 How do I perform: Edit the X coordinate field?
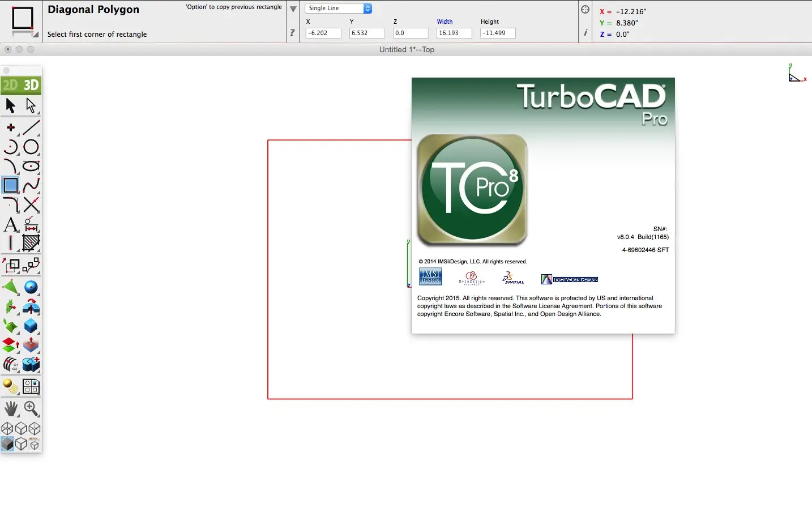[x=323, y=33]
